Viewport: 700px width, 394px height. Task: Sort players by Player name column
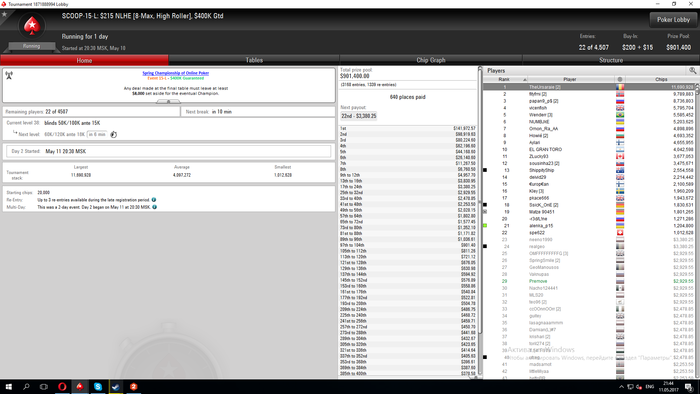point(570,79)
